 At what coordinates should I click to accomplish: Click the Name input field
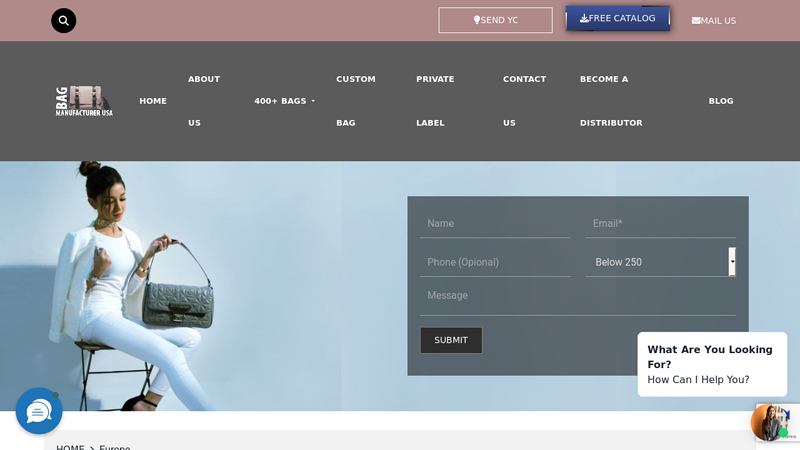pos(495,224)
